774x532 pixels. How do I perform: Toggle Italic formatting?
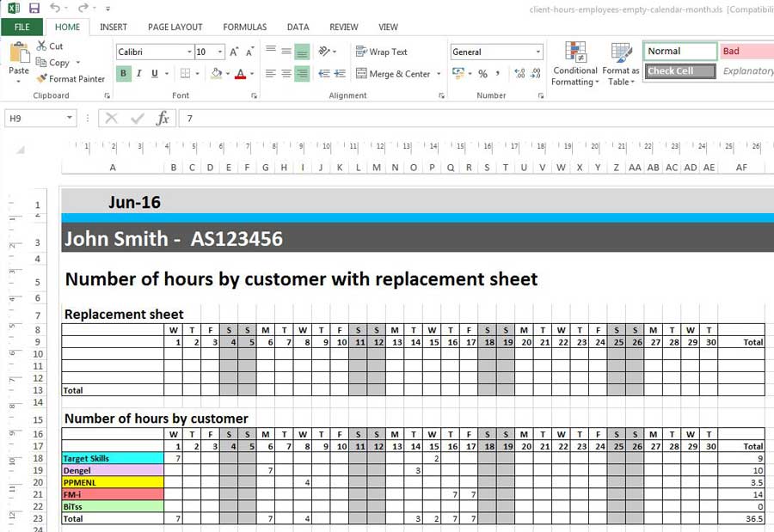(139, 74)
